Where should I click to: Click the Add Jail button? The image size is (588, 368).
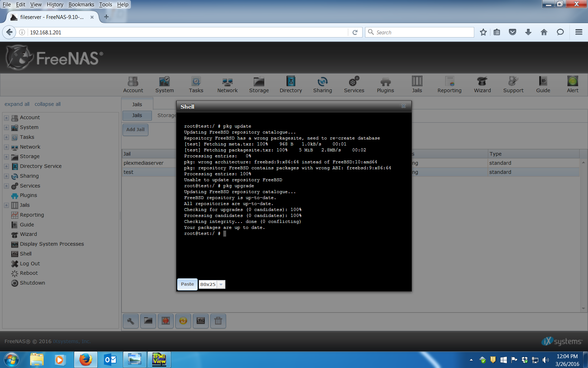(x=135, y=130)
